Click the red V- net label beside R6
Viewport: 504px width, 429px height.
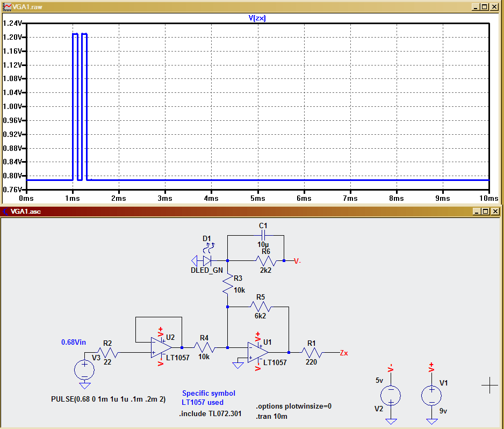pyautogui.click(x=297, y=261)
